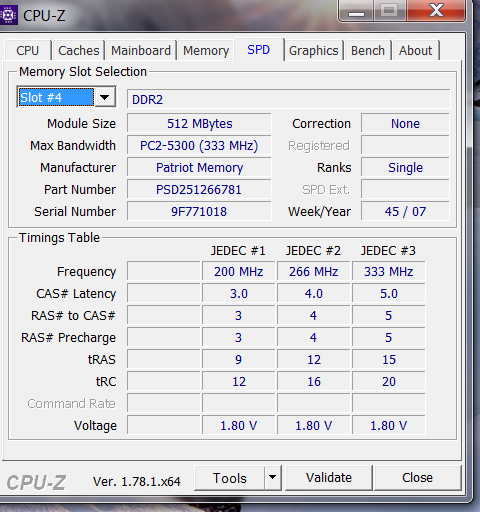Click the Module Size label

81,124
